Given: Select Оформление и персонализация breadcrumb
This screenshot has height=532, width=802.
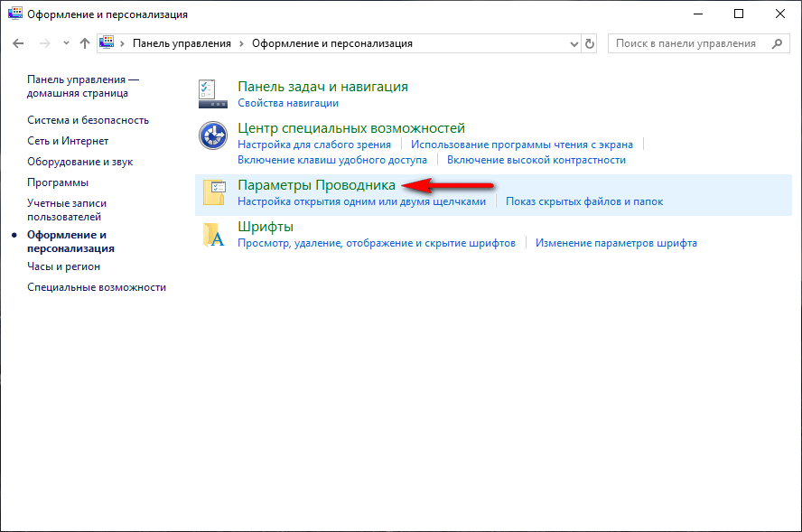Looking at the screenshot, I should [x=332, y=43].
